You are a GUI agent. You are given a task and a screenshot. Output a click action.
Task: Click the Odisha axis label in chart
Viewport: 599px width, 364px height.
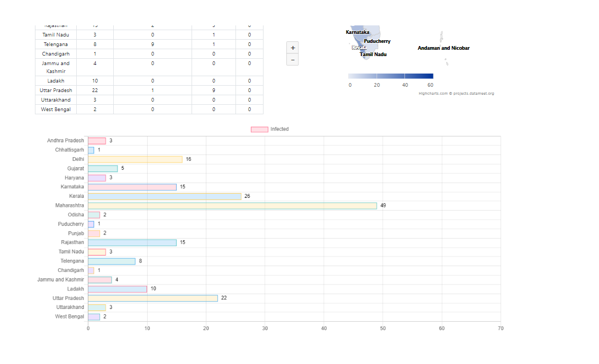[76, 215]
